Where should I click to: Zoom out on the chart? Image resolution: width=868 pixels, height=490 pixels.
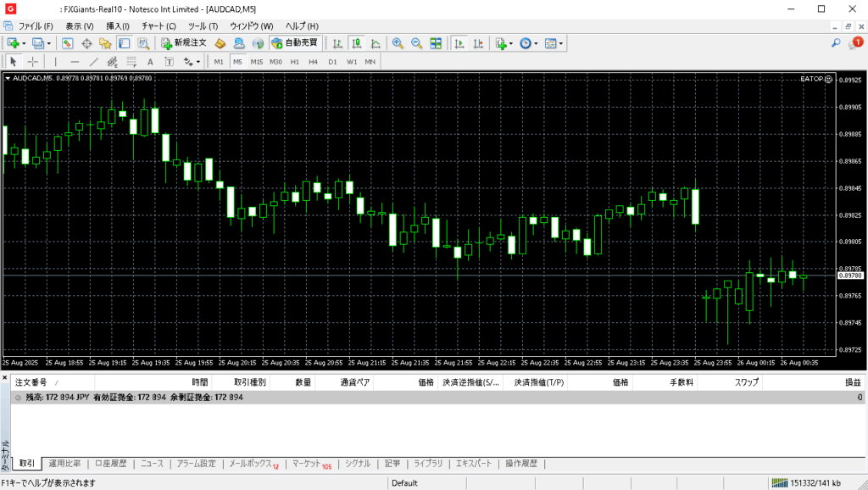tap(416, 43)
